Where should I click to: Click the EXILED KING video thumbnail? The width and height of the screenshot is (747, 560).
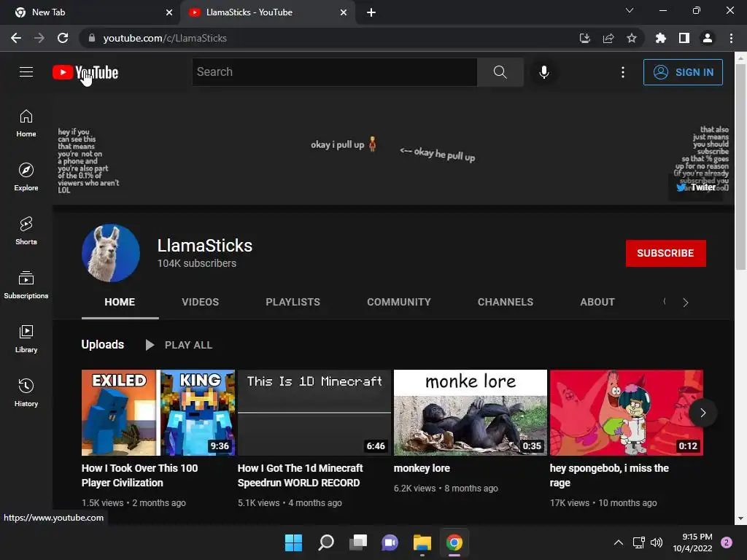pos(158,413)
